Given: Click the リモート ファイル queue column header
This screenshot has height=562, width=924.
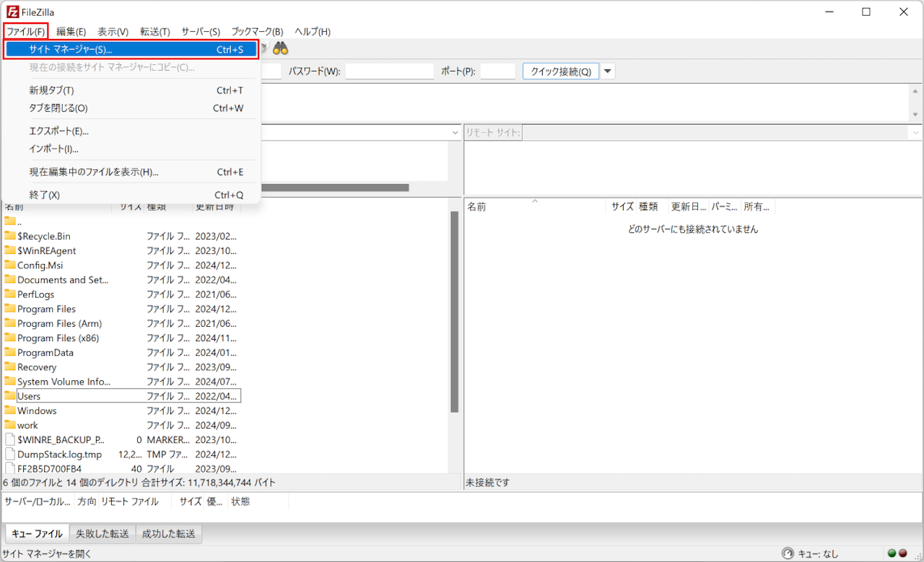Looking at the screenshot, I should [x=136, y=501].
